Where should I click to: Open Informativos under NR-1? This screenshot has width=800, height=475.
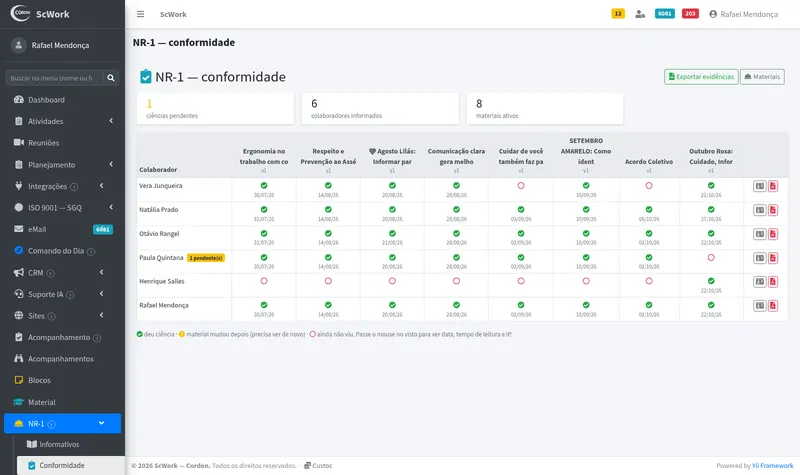tap(71, 444)
